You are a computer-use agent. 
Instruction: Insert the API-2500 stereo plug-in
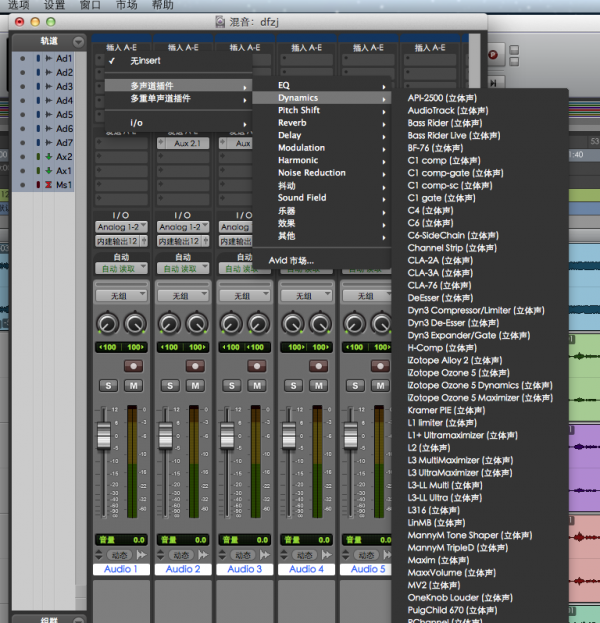coord(442,98)
